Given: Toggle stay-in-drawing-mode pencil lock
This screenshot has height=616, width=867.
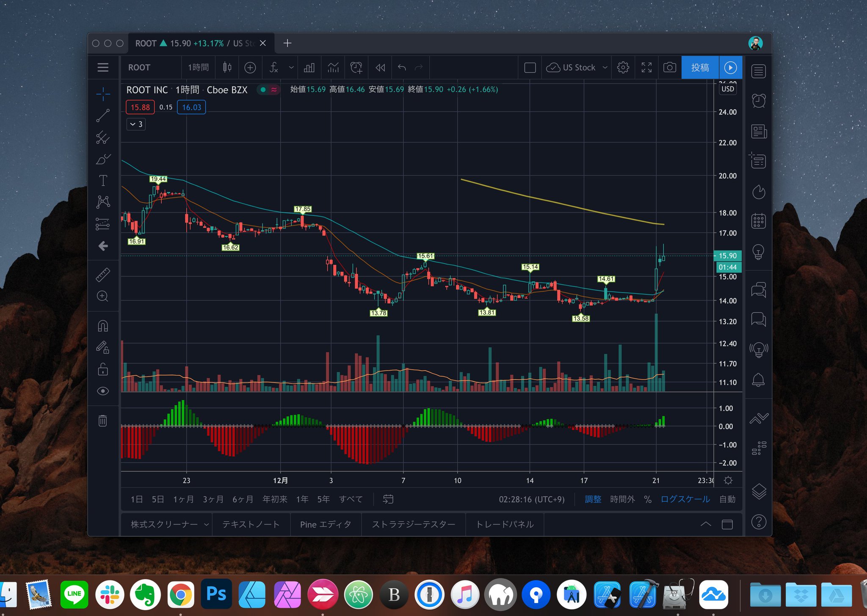Looking at the screenshot, I should pos(103,347).
